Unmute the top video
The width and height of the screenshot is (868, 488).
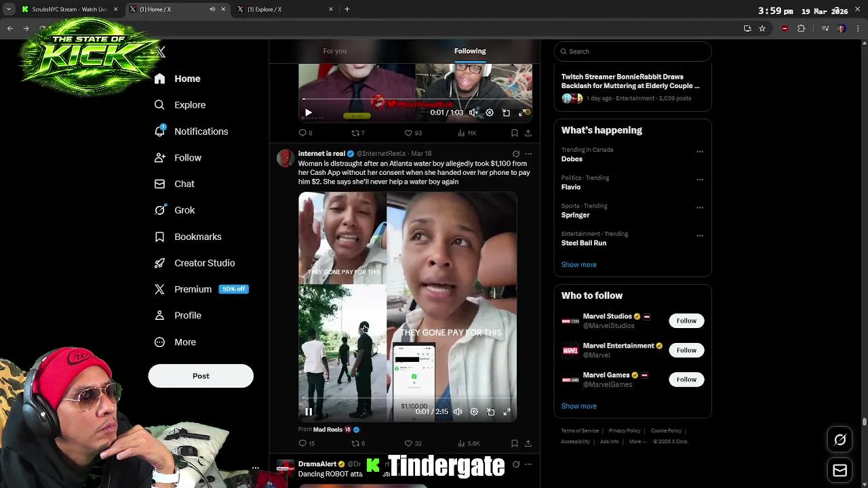point(473,113)
